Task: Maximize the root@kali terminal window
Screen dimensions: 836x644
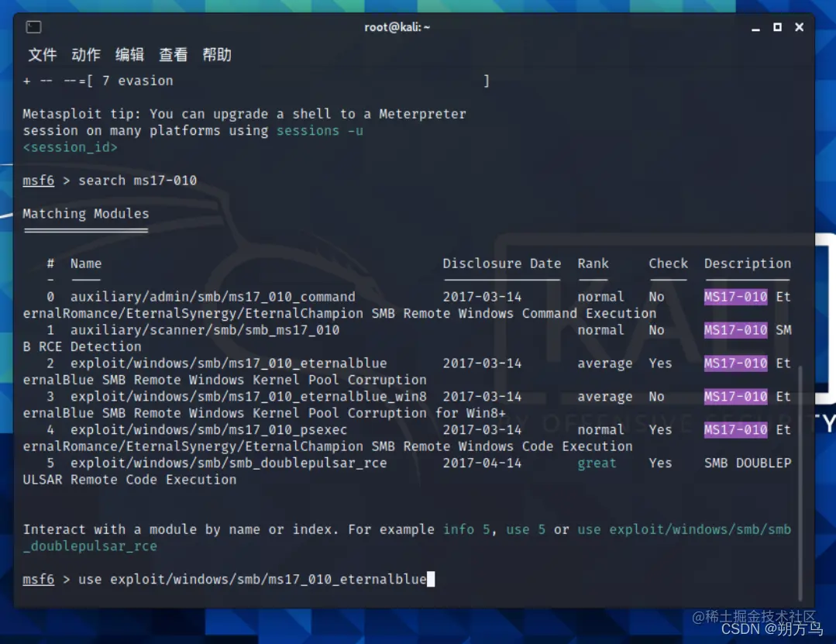Action: 777,26
